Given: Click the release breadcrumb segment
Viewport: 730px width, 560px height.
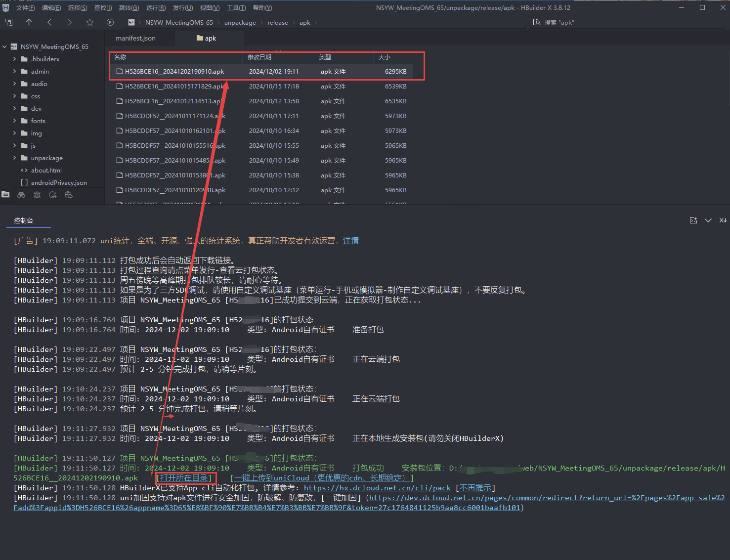Looking at the screenshot, I should pos(278,22).
